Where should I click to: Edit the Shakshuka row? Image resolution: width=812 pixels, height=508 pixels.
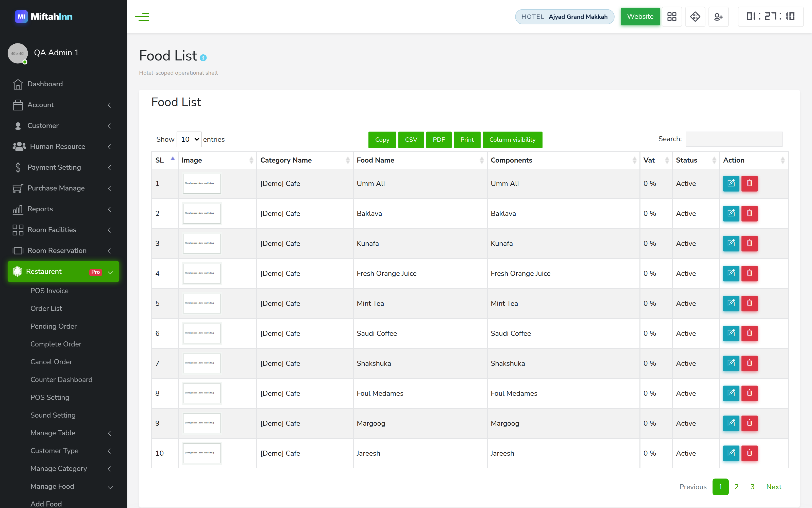[731, 363]
